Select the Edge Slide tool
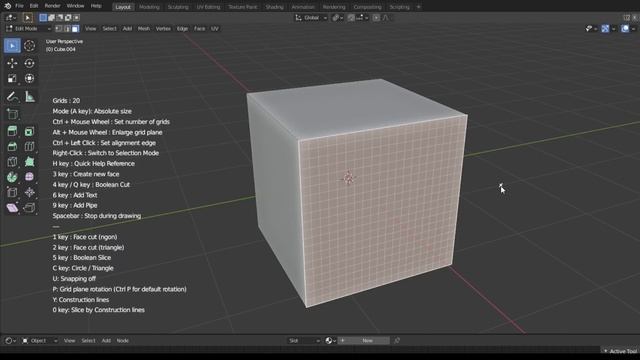 click(12, 192)
